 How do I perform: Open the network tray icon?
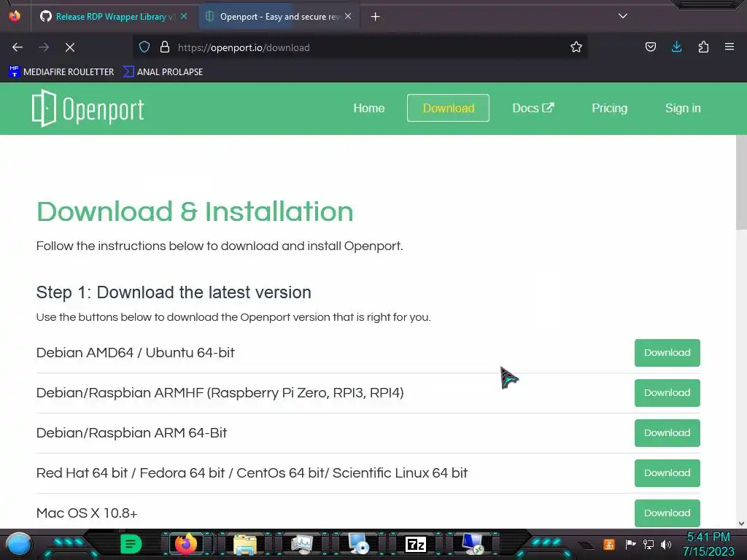(649, 544)
